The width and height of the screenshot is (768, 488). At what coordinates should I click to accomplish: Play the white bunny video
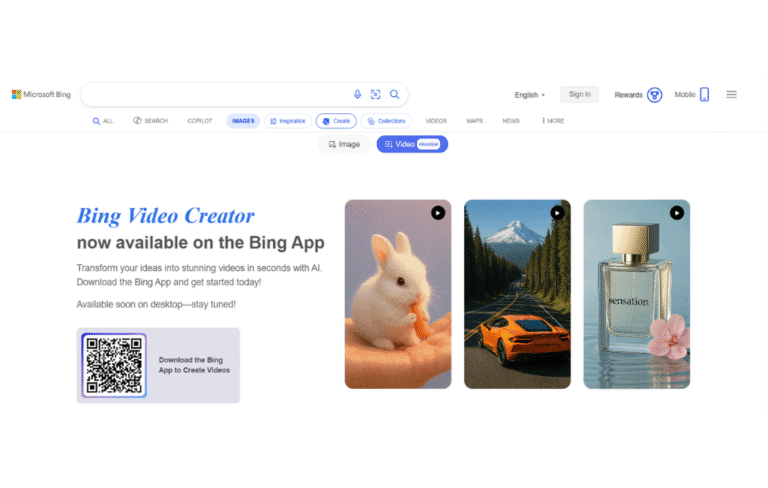pyautogui.click(x=438, y=212)
